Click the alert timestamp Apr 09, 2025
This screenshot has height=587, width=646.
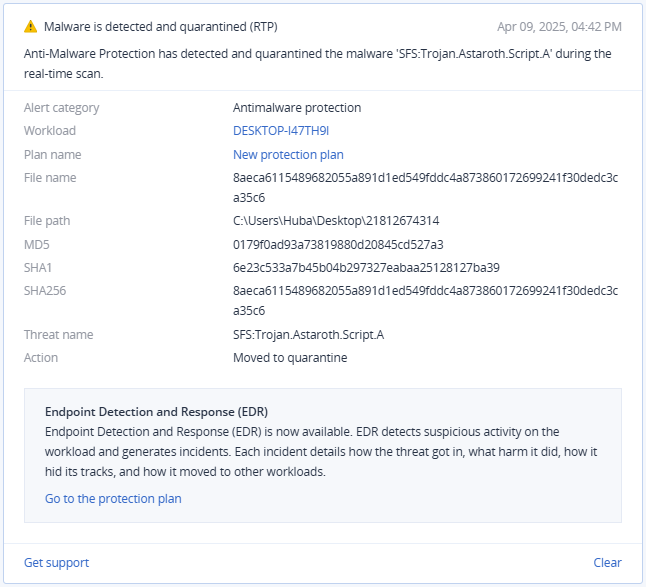(559, 27)
